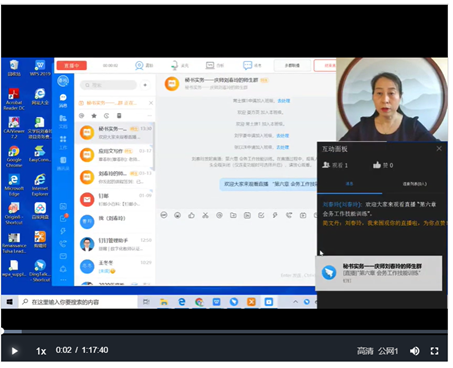Switch to the viewers list tab in the interaction panel
This screenshot has height=368, width=453.
tap(414, 184)
